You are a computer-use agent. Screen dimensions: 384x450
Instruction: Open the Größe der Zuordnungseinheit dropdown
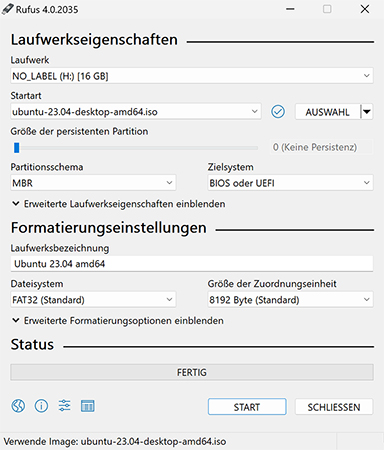click(x=290, y=300)
